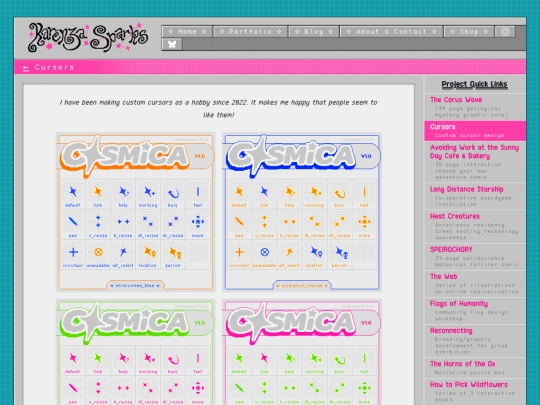540x405 pixels.
Task: Click the alt_select cursor in the blue Cosmica set
Action: 289,252
